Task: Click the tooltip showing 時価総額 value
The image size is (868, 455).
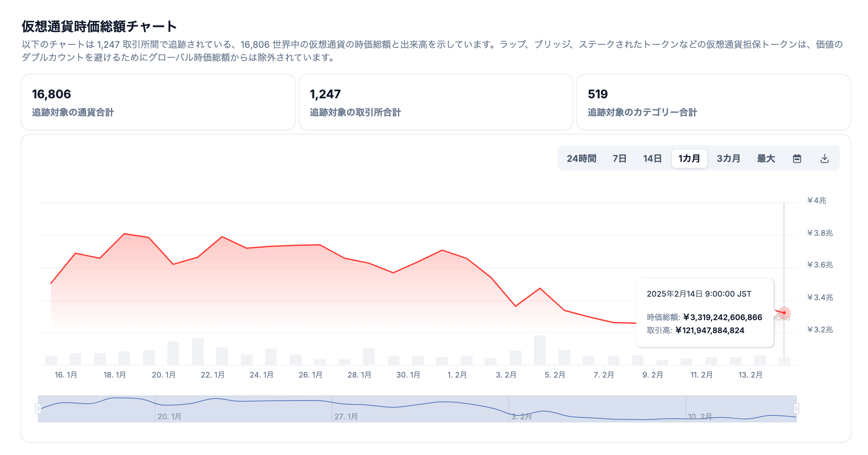Action: 705,317
